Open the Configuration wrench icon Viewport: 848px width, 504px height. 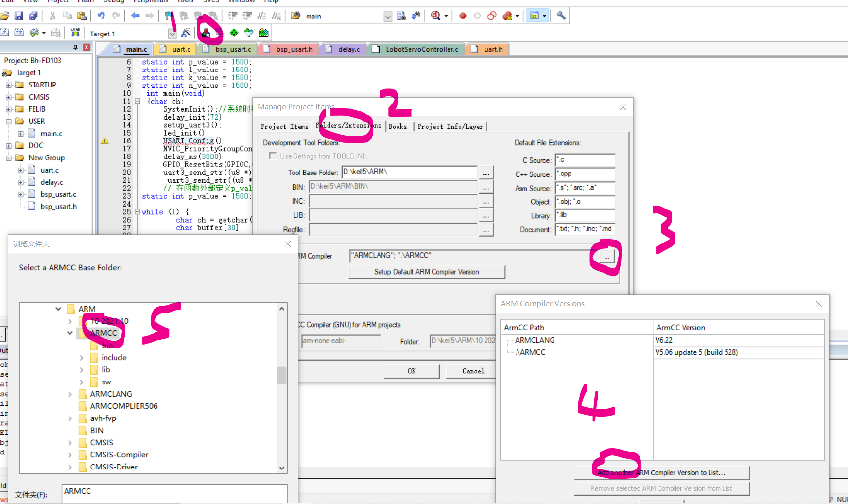click(560, 16)
